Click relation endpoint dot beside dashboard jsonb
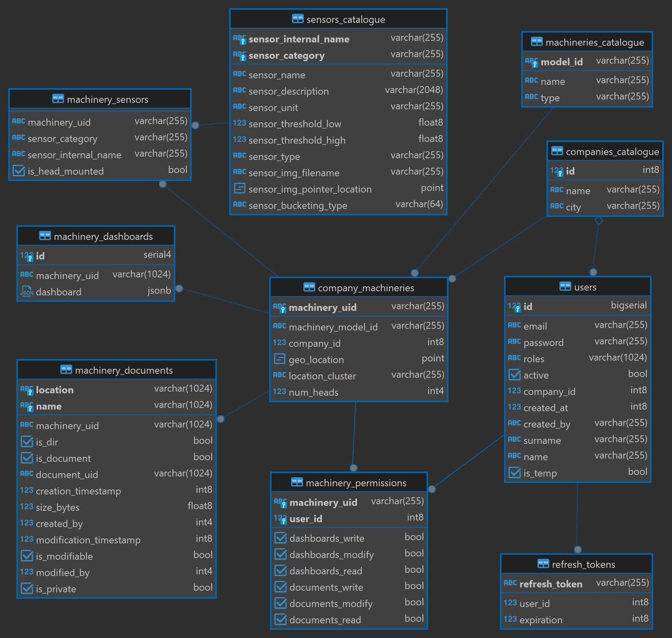The width and height of the screenshot is (672, 638). (x=179, y=288)
